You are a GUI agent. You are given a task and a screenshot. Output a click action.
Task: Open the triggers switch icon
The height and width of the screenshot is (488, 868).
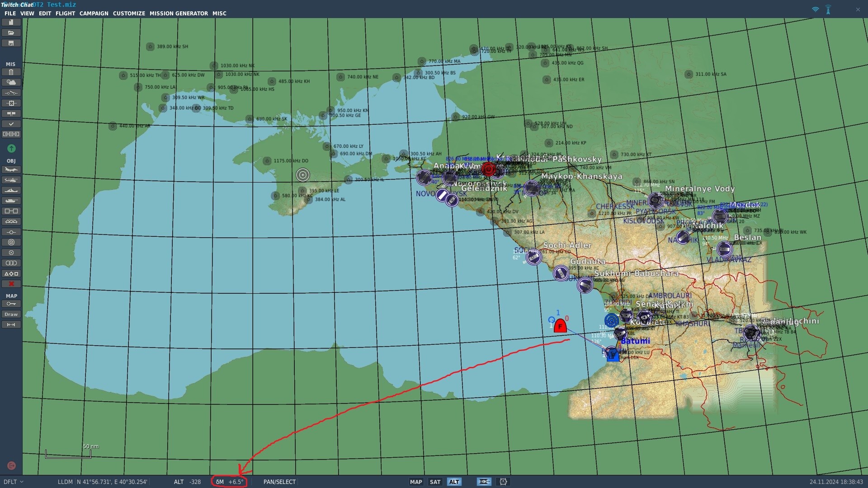[11, 93]
